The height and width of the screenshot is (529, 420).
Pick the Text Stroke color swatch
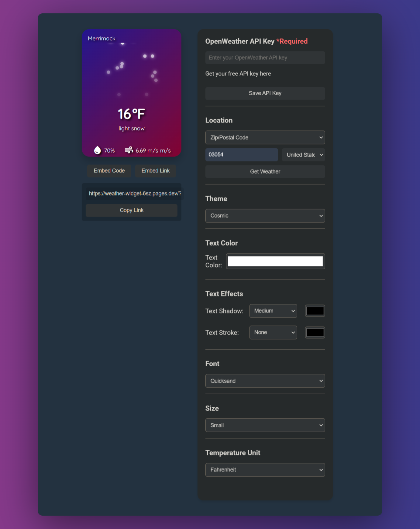[x=315, y=333]
